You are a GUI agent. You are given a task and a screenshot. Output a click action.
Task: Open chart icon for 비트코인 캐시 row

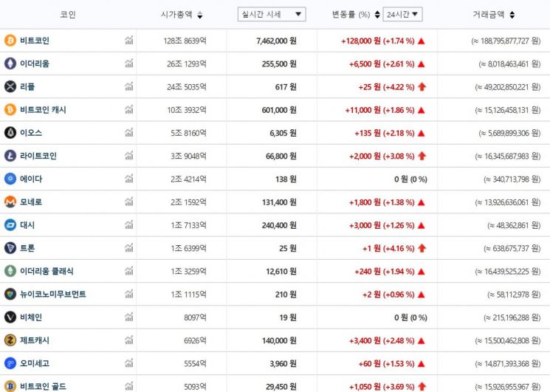(129, 109)
